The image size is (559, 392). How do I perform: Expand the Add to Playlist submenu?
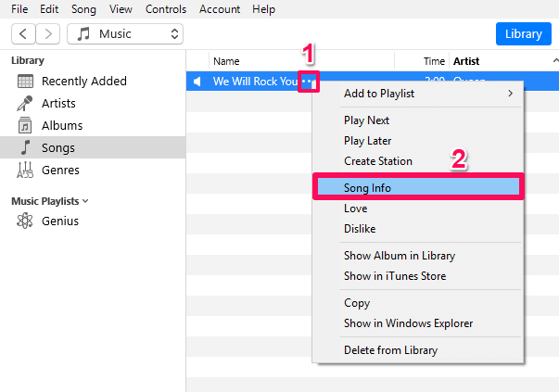pos(418,94)
